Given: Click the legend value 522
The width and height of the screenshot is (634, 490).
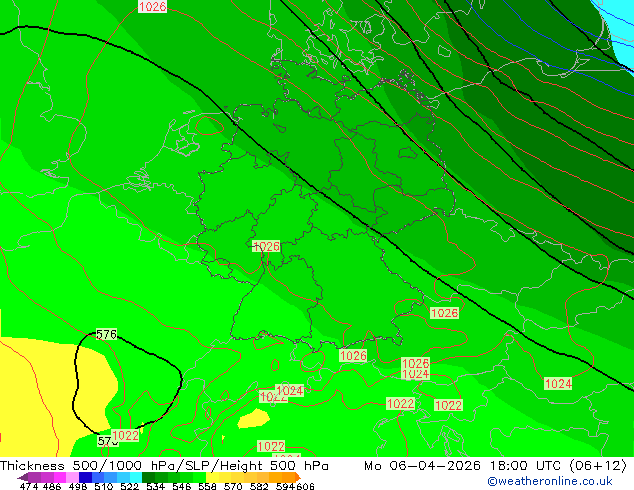Looking at the screenshot, I should coord(129,486).
